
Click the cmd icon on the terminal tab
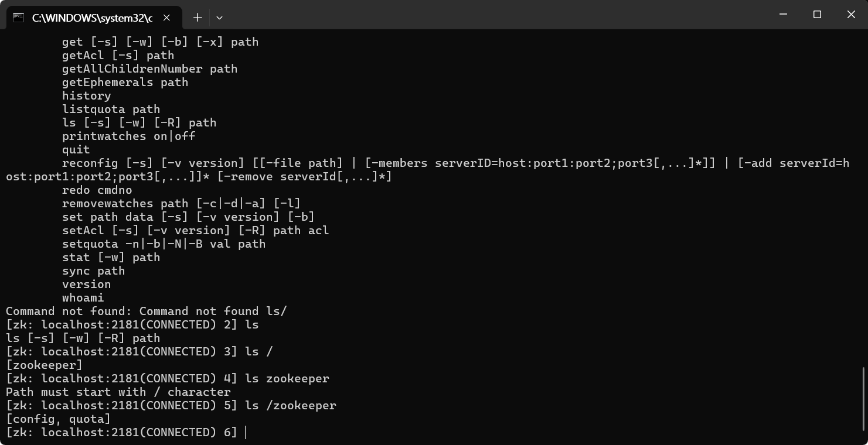pyautogui.click(x=19, y=18)
